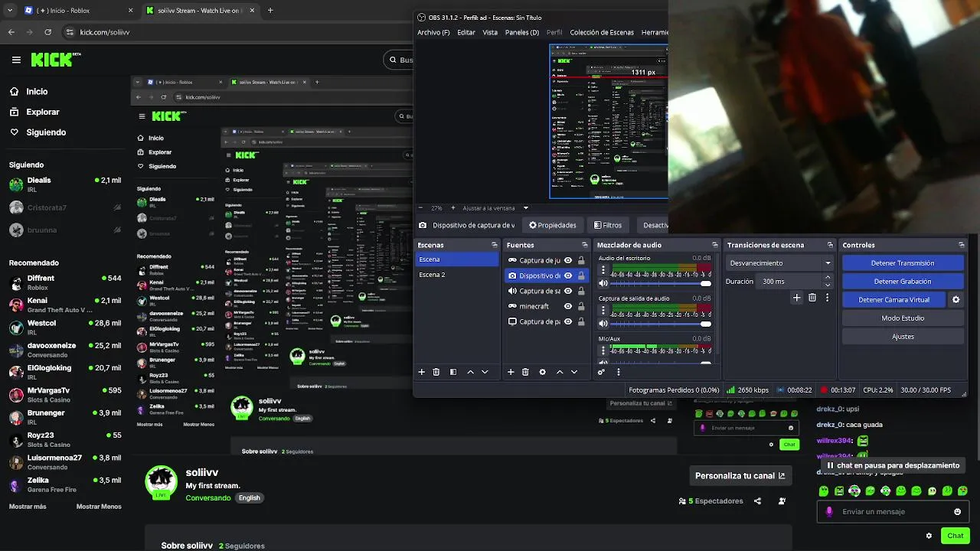Open the Vista menu in OBS
The image size is (980, 551).
tap(490, 33)
